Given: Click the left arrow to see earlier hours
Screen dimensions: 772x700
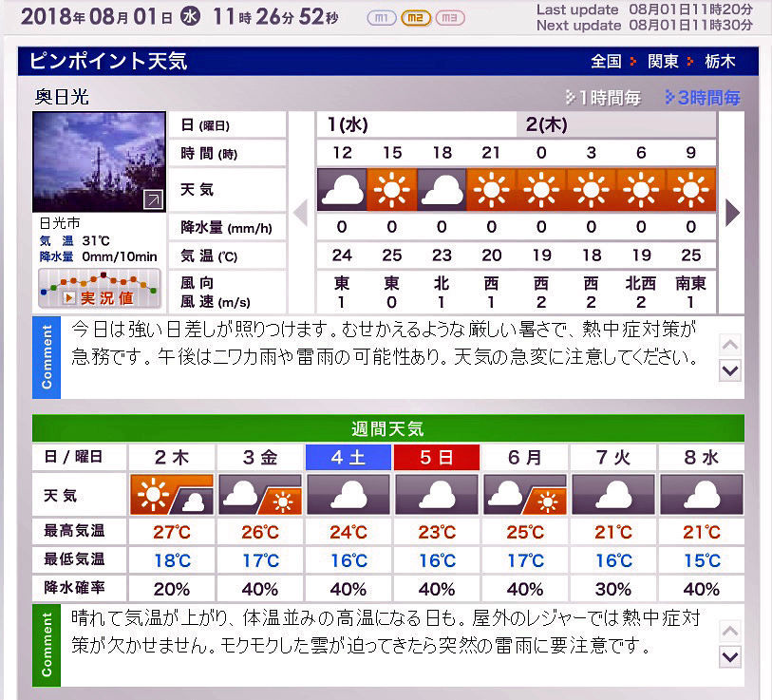Looking at the screenshot, I should click(x=302, y=213).
